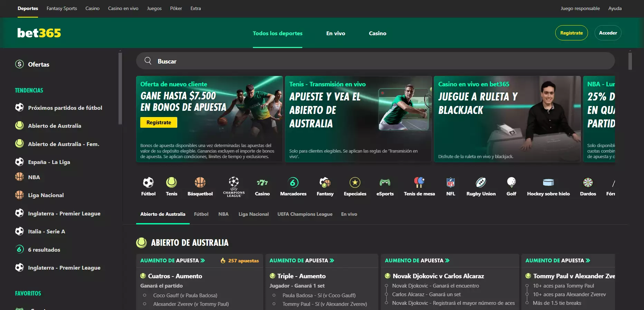Select the Coco Gauff radio option
This screenshot has height=310, width=644.
(x=145, y=295)
